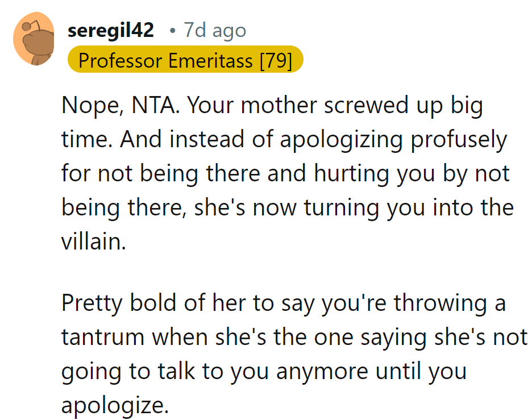Click the seregil42 user avatar
Image resolution: width=532 pixels, height=420 pixels.
coord(34,40)
